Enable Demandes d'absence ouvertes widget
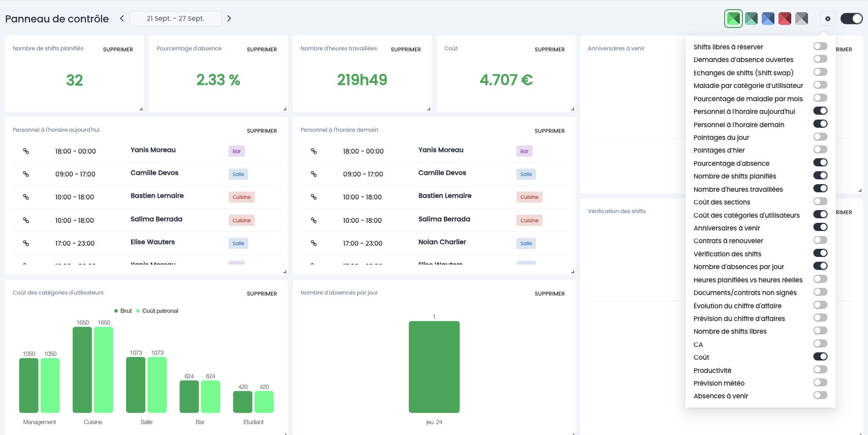The width and height of the screenshot is (868, 435). pos(820,59)
